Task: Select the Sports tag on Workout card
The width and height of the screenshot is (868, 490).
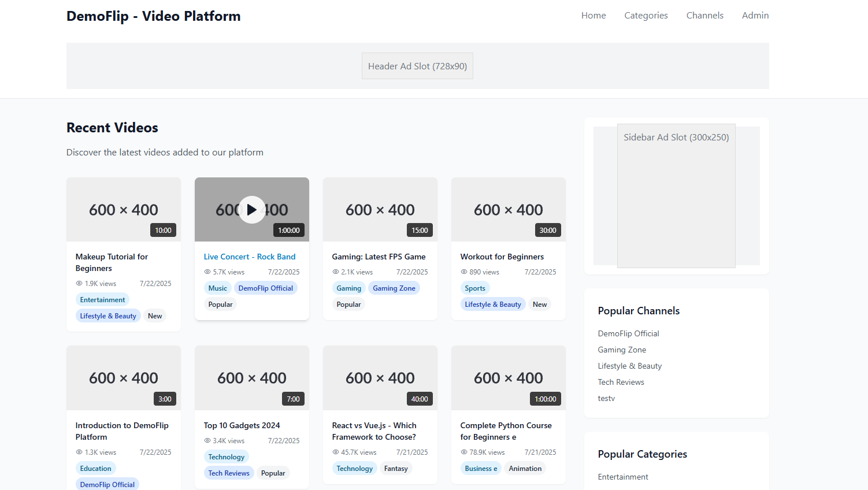Action: [475, 288]
